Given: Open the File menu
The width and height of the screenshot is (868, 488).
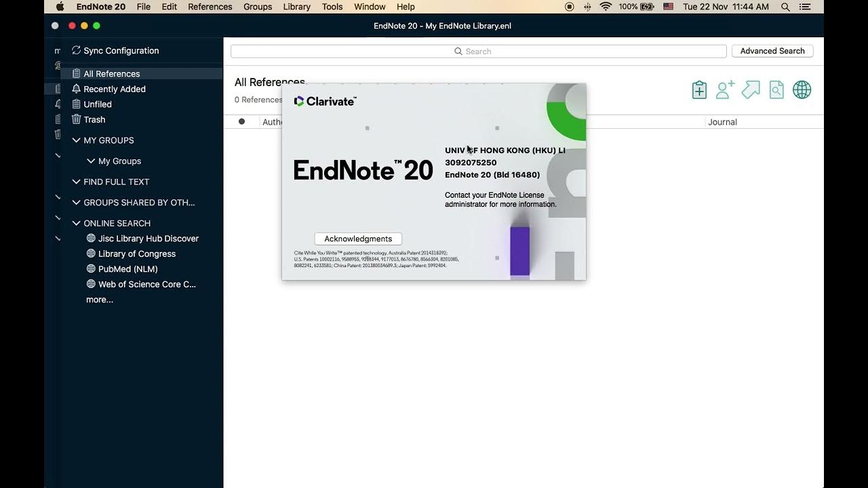Looking at the screenshot, I should [x=143, y=7].
